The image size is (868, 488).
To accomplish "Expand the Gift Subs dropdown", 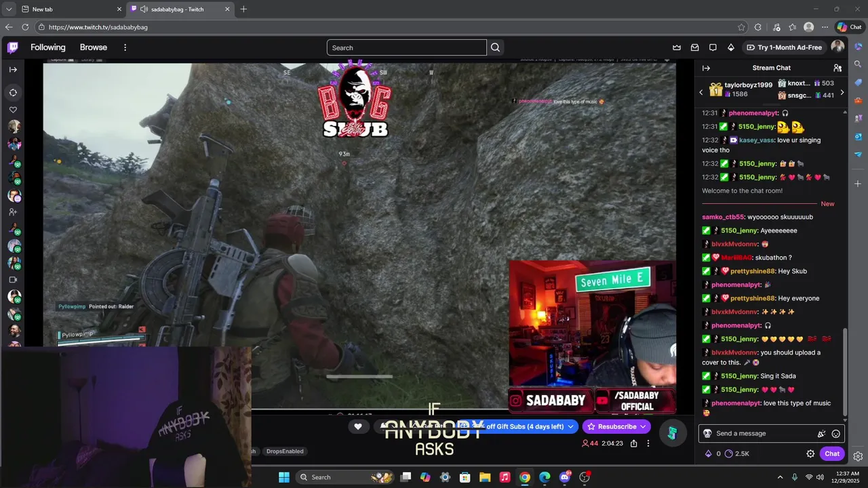I will (x=571, y=426).
